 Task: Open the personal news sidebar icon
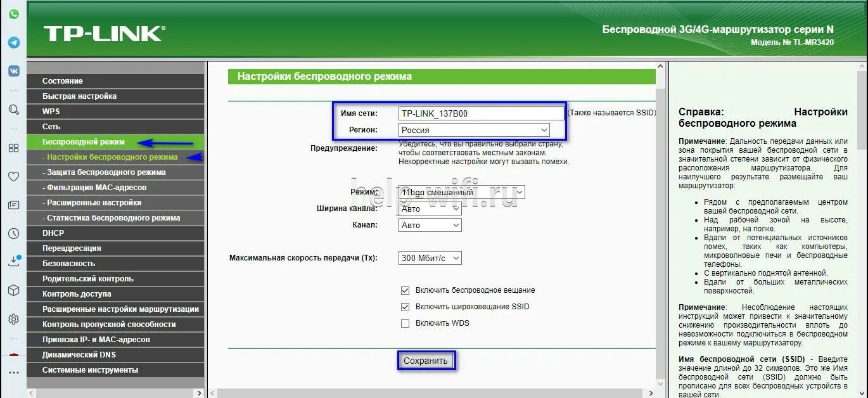click(13, 205)
